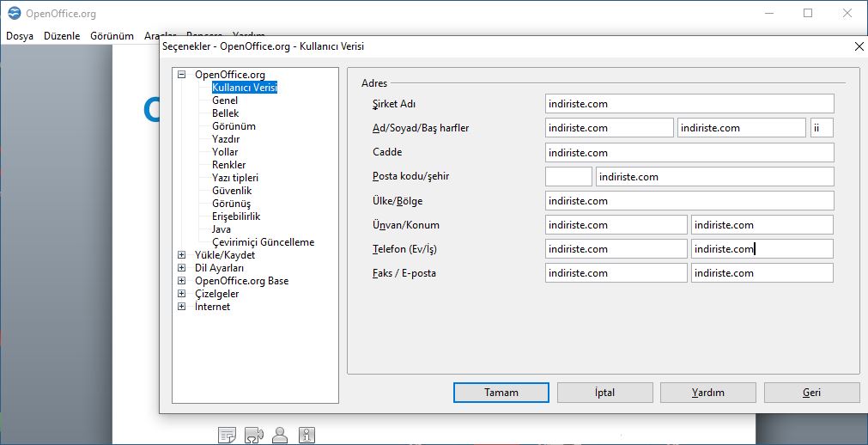Image resolution: width=868 pixels, height=445 pixels.
Task: Select Yollar in the options tree
Action: (x=225, y=152)
